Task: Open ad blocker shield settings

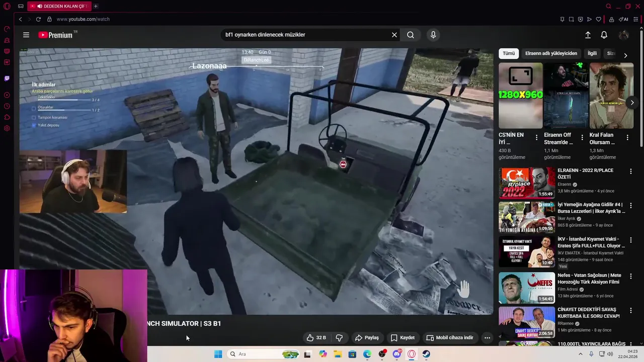Action: point(580,19)
